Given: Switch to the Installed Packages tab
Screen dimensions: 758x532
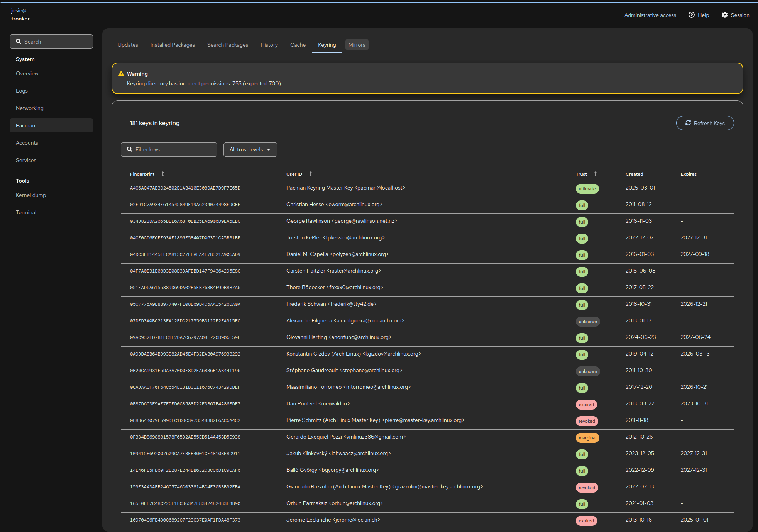Looking at the screenshot, I should click(173, 45).
